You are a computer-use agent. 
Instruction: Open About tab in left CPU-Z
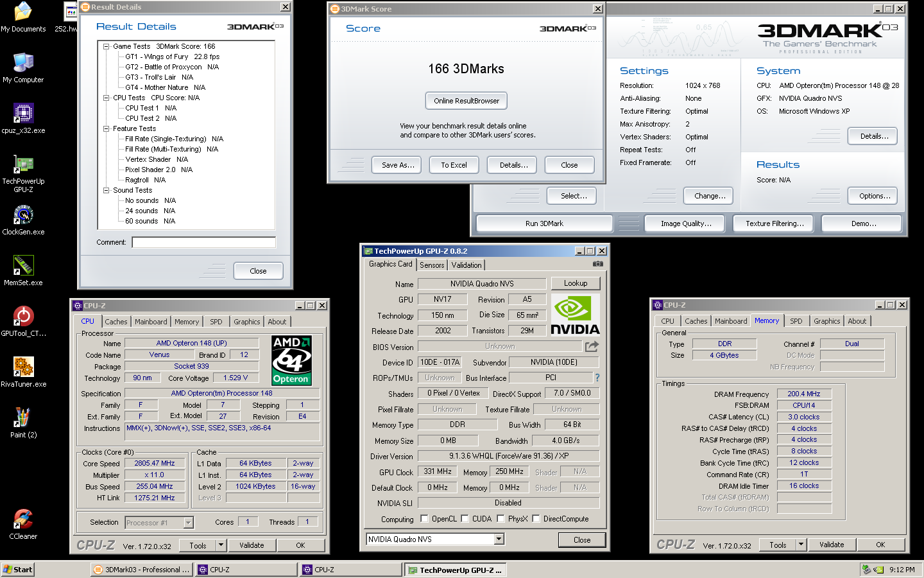click(277, 322)
